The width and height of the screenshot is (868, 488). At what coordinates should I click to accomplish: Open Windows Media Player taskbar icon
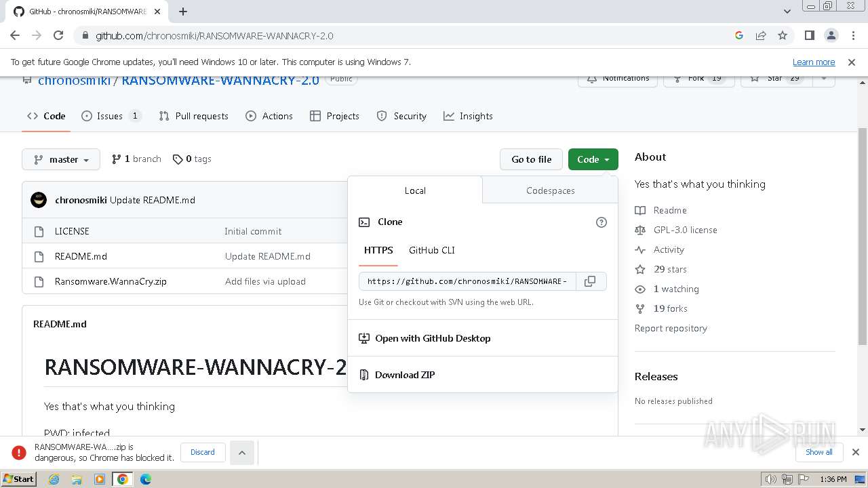(100, 479)
